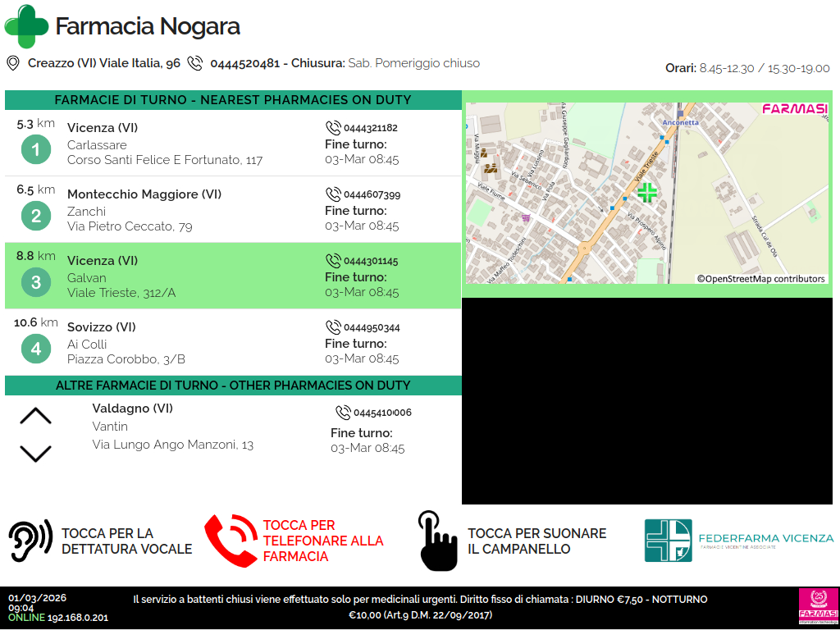Click the green cross Farmacia Nogara logo
840x630 pixels.
point(26,26)
